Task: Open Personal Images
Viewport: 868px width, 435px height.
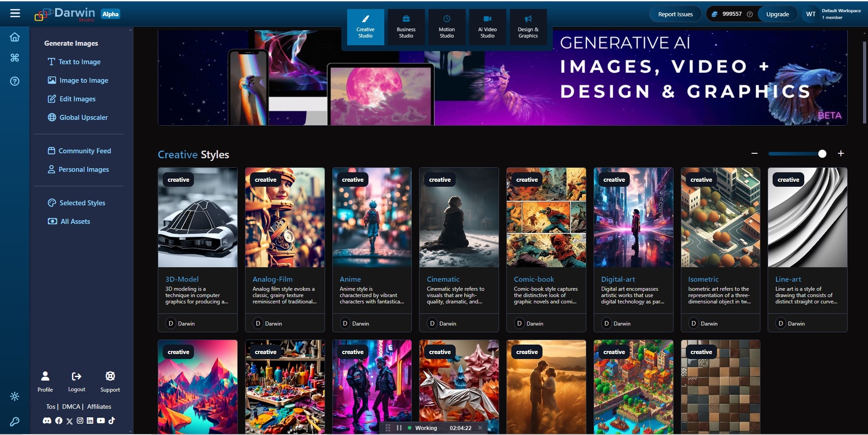Action: click(x=78, y=170)
